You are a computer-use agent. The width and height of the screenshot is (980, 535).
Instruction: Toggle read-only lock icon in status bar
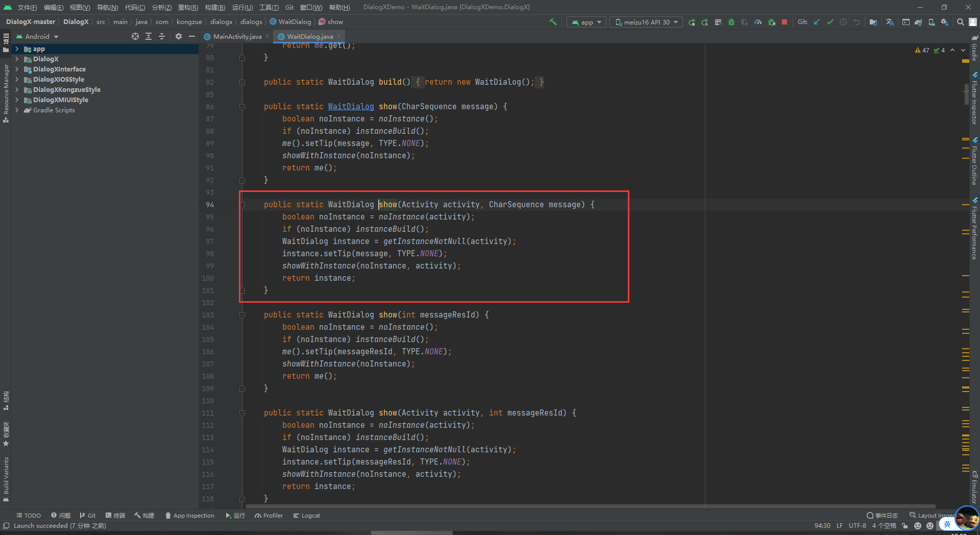(x=905, y=526)
